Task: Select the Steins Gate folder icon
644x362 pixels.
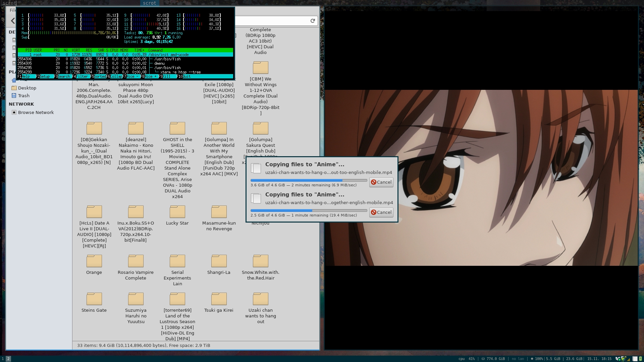Action: coord(94,299)
